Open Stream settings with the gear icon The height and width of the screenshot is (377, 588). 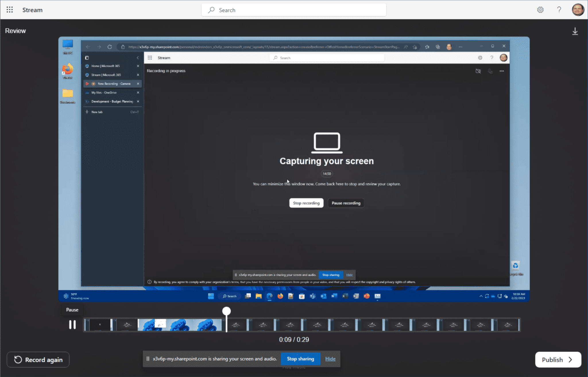540,9
